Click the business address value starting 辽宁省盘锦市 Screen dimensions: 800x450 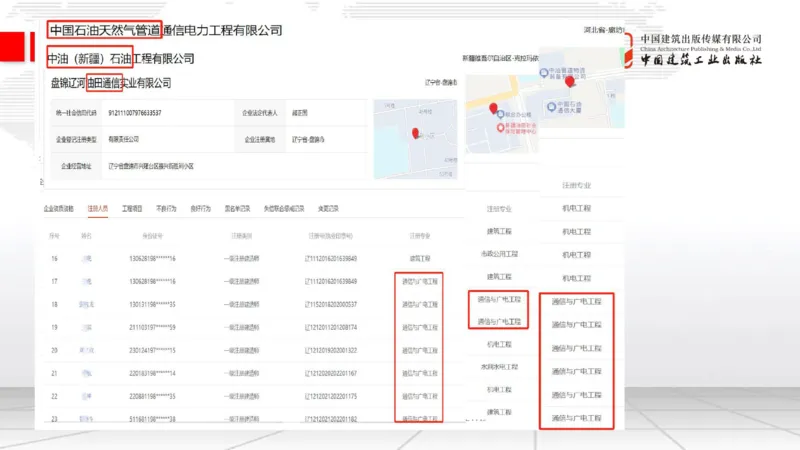tap(151, 166)
